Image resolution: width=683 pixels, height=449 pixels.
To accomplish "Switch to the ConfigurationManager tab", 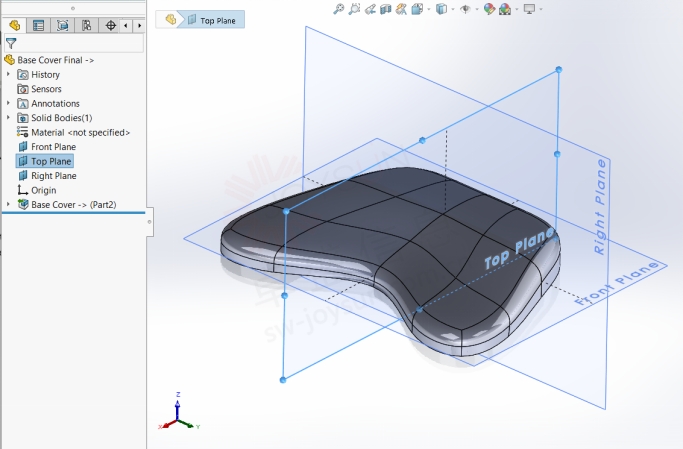I will click(x=62, y=26).
